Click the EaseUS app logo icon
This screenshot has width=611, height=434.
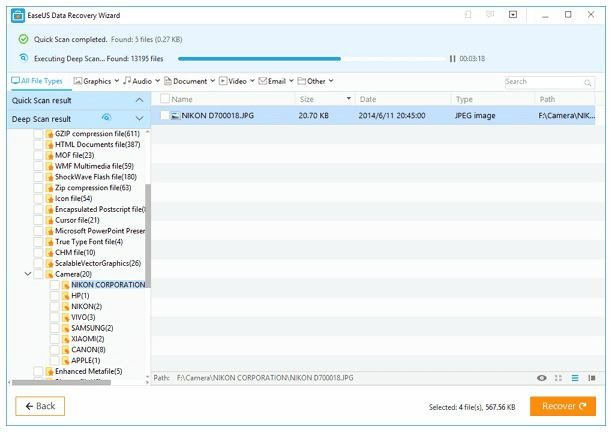pyautogui.click(x=18, y=16)
